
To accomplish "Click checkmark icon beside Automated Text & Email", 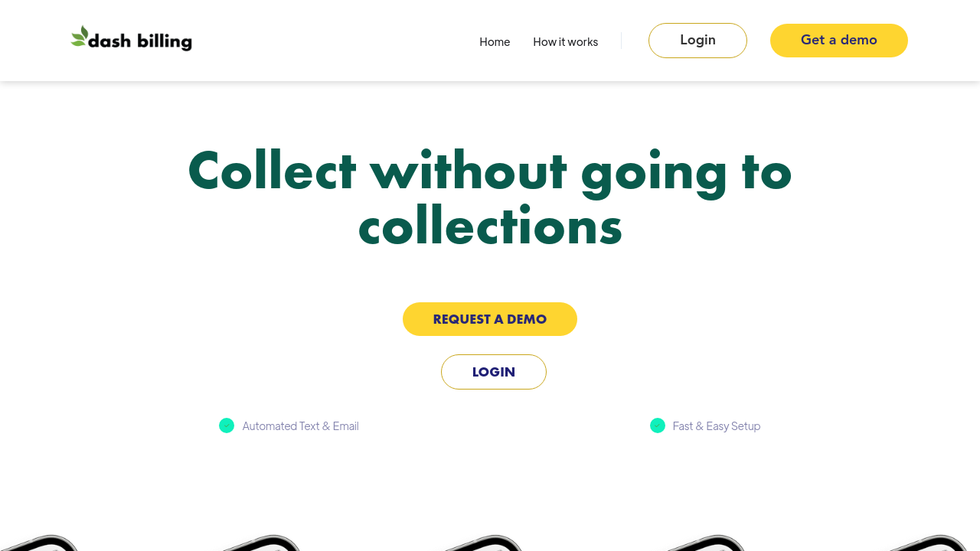I will point(227,425).
